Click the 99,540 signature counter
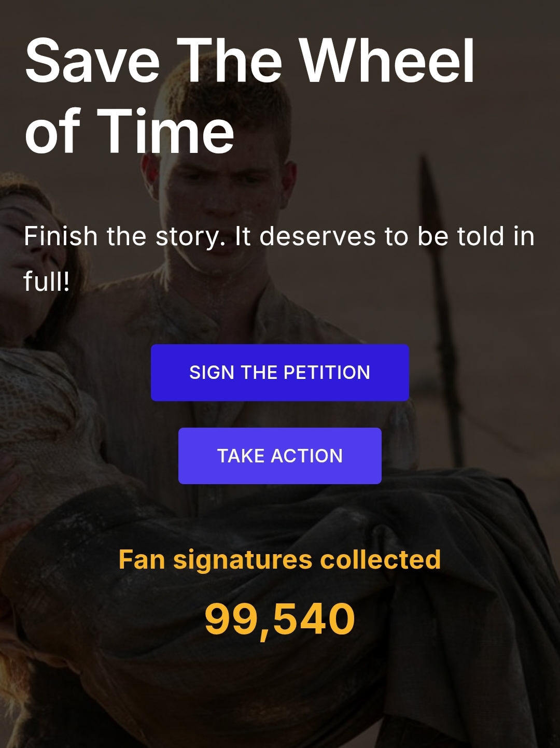 279,619
